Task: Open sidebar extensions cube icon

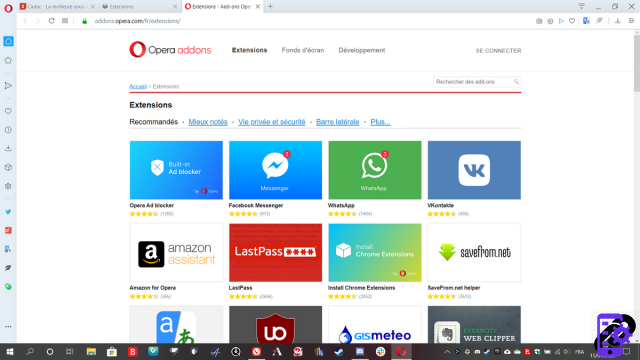Action: 8,167
